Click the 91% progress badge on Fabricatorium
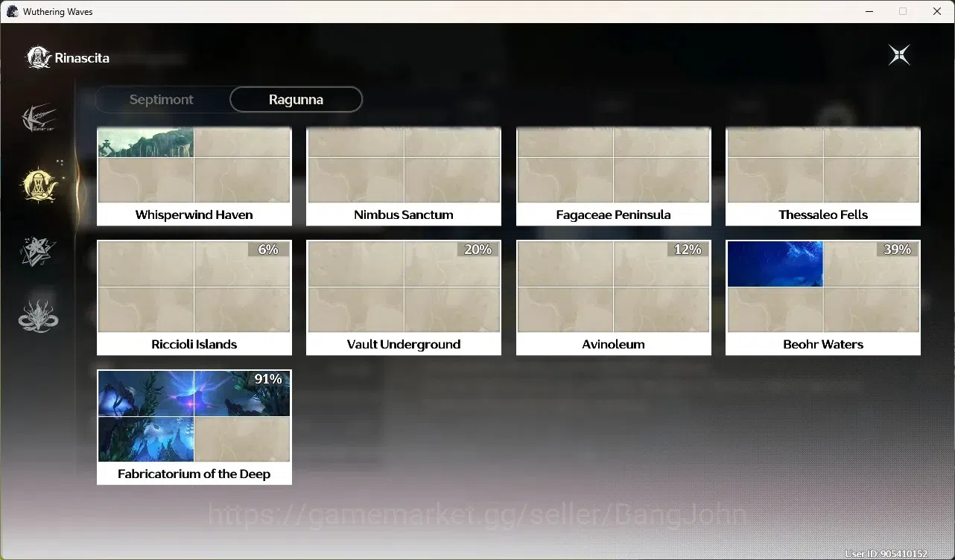The height and width of the screenshot is (560, 955). pyautogui.click(x=268, y=379)
